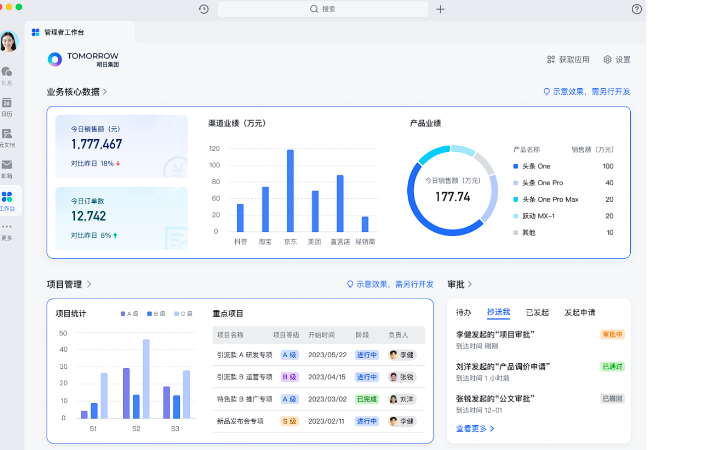The height and width of the screenshot is (450, 720).
Task: Open project row 引流款 A 研发专项
Action: 319,355
